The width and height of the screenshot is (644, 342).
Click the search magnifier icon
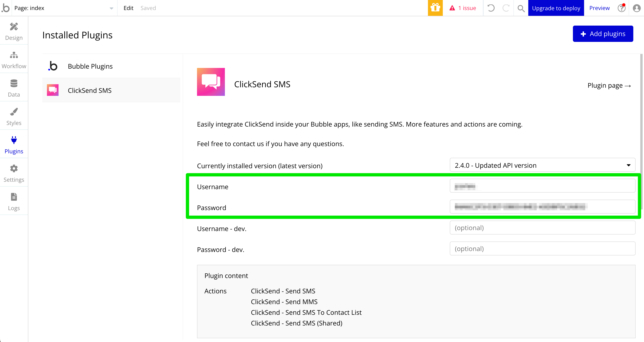pos(521,8)
